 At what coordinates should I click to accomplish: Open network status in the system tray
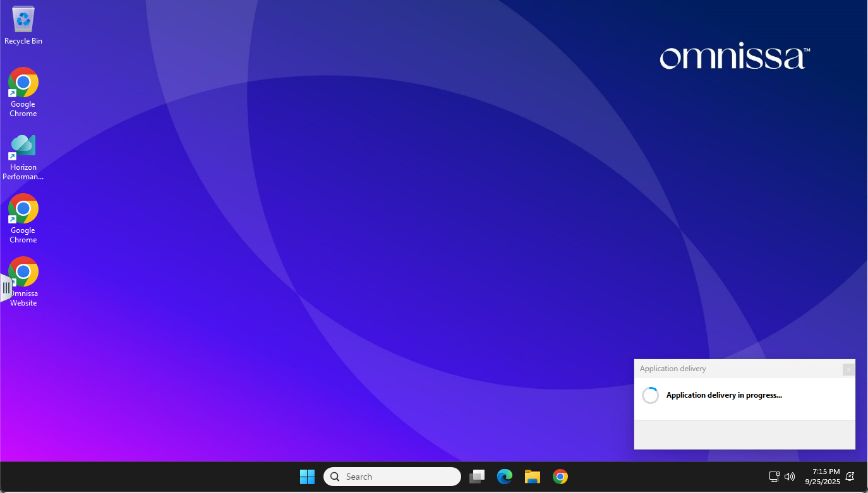(x=774, y=477)
